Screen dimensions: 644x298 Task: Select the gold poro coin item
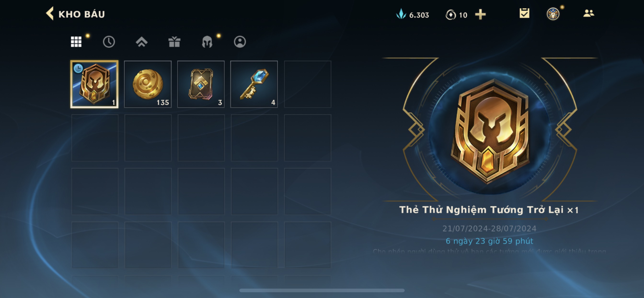tap(148, 84)
